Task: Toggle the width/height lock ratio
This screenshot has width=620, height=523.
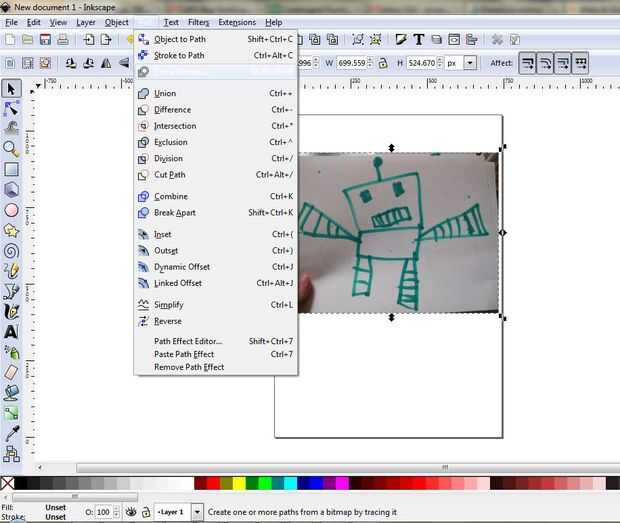Action: (x=383, y=63)
